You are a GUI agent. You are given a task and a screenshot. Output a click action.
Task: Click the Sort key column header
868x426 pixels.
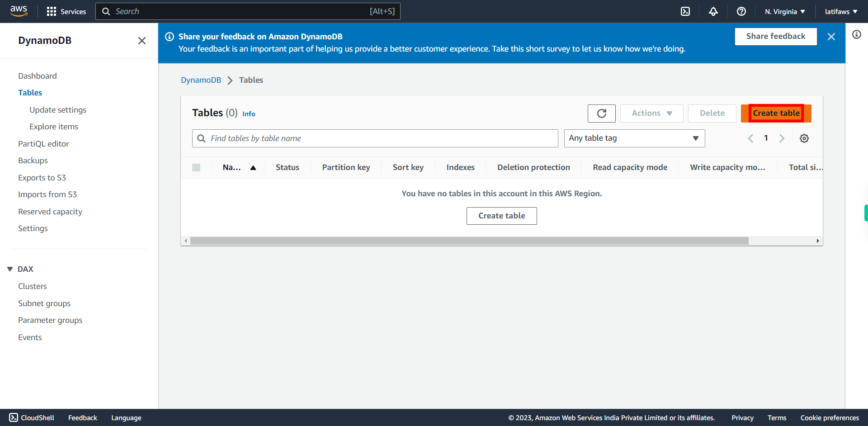coord(408,167)
